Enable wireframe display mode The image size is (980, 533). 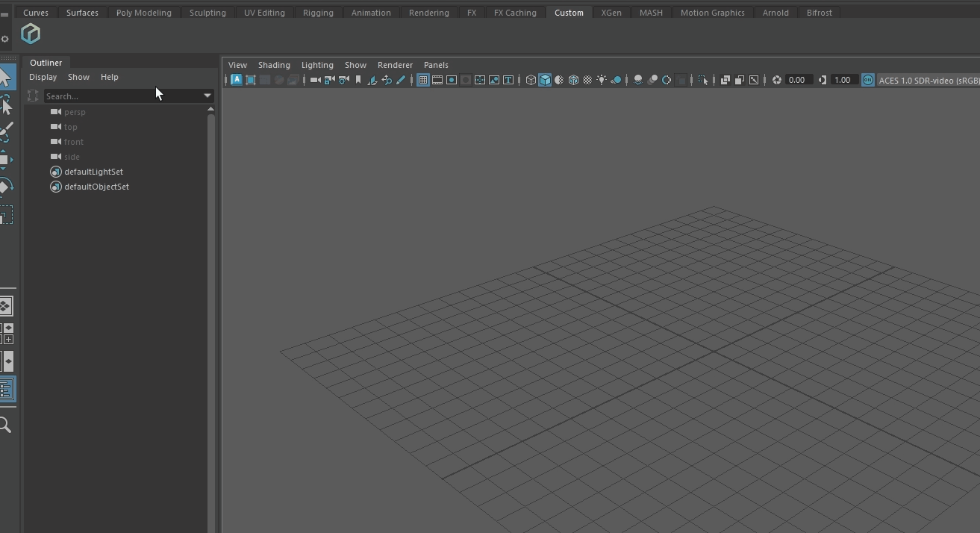(531, 80)
